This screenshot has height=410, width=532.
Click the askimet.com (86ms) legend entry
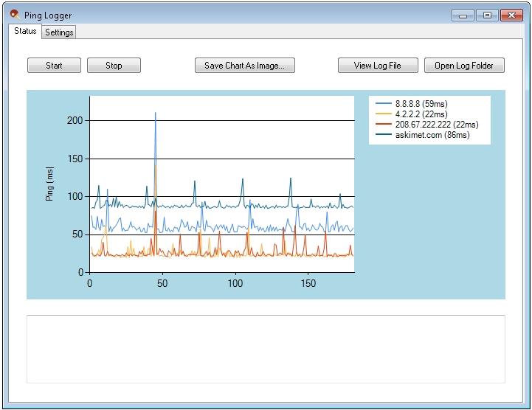click(423, 135)
